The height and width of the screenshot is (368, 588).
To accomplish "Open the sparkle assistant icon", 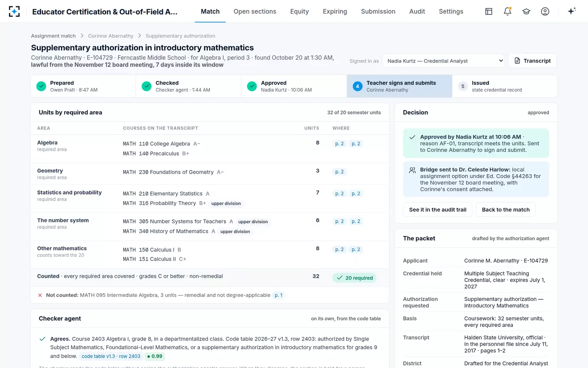I will click(572, 11).
